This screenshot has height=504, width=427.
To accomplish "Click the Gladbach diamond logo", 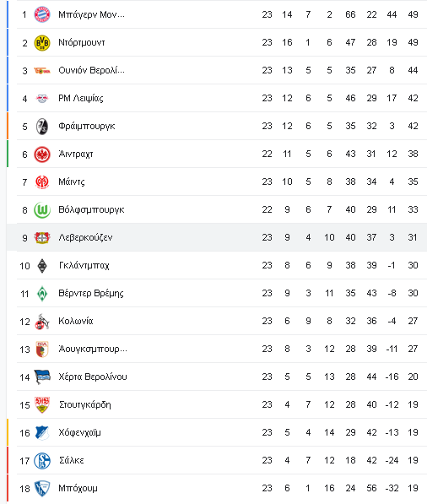I will [x=42, y=265].
